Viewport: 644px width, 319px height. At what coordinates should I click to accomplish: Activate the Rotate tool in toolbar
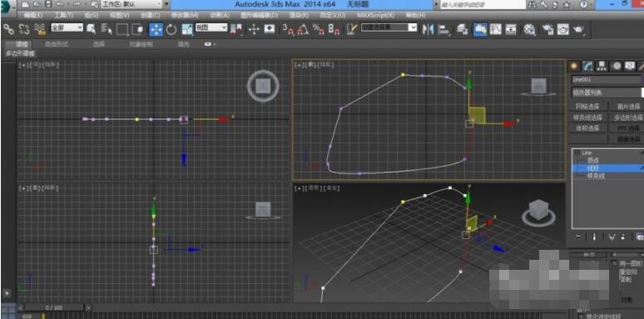pyautogui.click(x=171, y=29)
